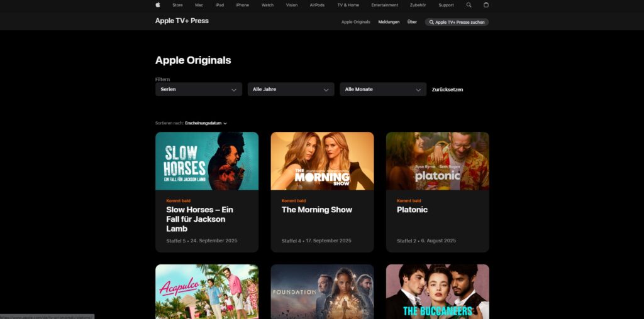This screenshot has height=319, width=644.
Task: Open the Watch menu item
Action: click(x=267, y=5)
